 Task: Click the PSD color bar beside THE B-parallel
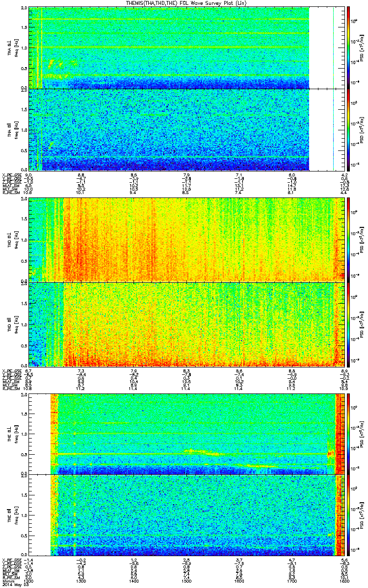[348, 514]
